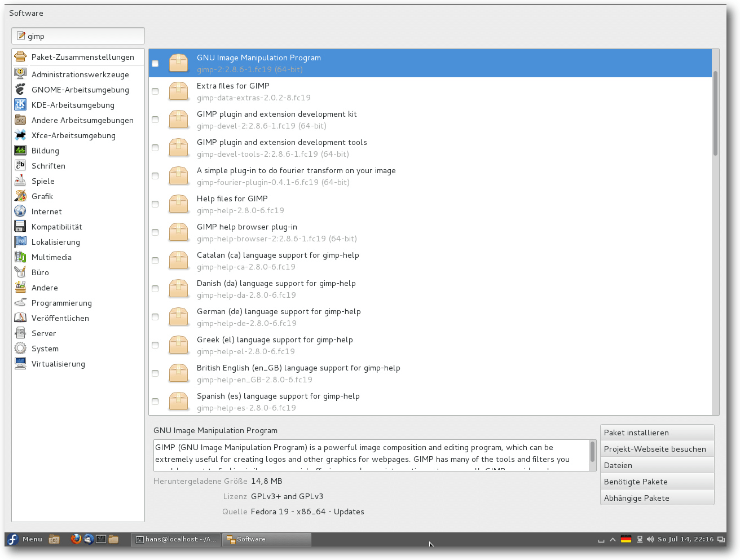Click the network icon in system tray

point(640,539)
